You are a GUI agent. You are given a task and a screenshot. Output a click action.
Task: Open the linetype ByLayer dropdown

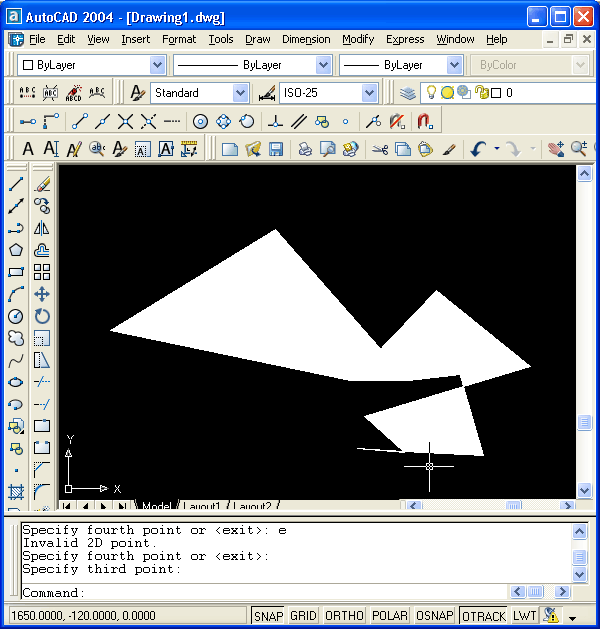tap(253, 65)
